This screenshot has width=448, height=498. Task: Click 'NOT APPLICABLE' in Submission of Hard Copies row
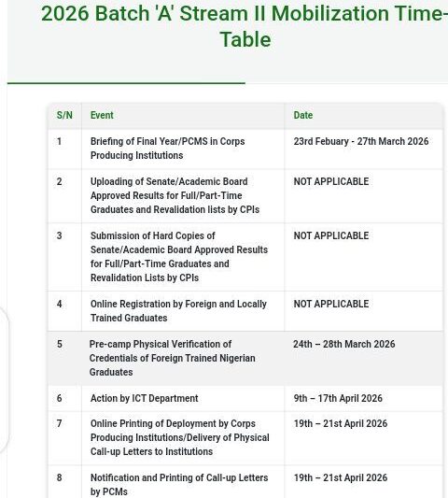tap(331, 235)
